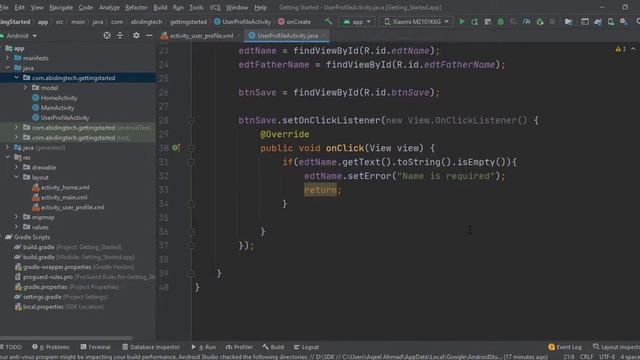Open the Edit menu

[20, 7]
